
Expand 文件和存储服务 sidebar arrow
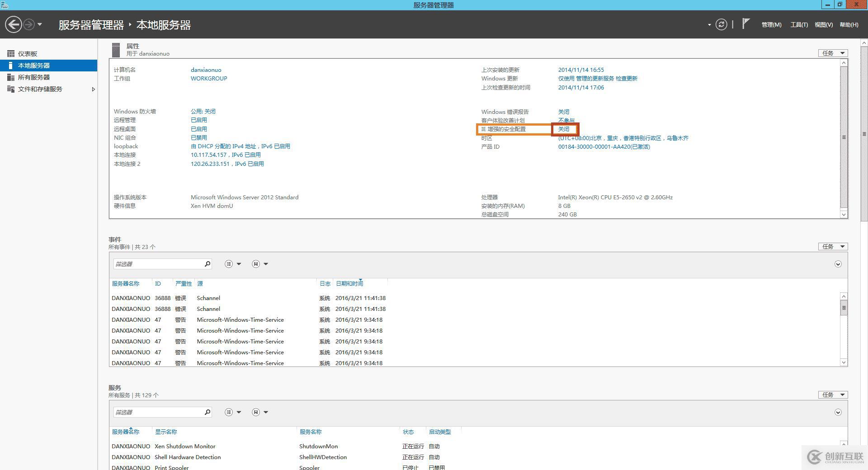93,89
